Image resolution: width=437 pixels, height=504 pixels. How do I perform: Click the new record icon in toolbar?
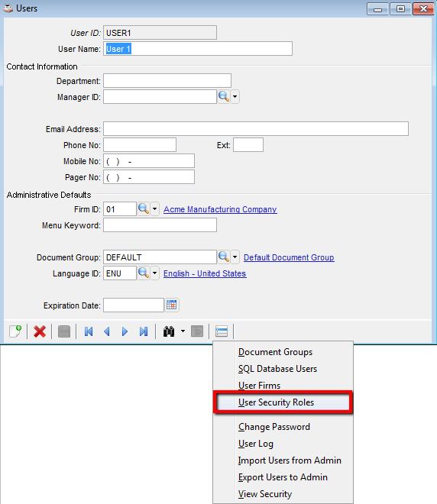(15, 331)
